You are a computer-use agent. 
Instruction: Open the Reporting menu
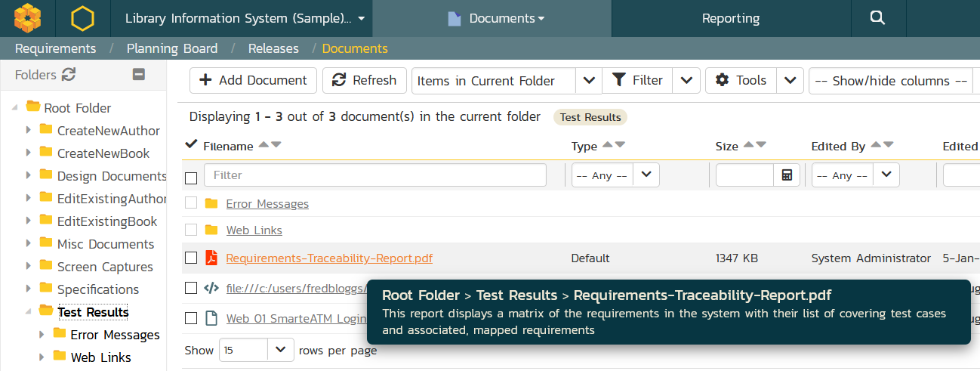(730, 18)
